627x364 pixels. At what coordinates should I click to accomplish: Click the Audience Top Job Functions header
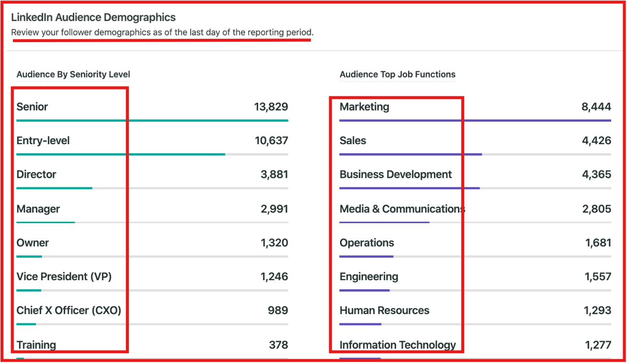pyautogui.click(x=398, y=75)
